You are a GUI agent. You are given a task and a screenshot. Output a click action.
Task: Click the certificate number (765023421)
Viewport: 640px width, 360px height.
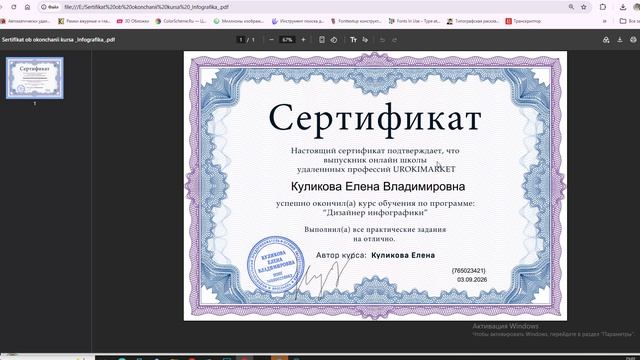[x=469, y=271]
